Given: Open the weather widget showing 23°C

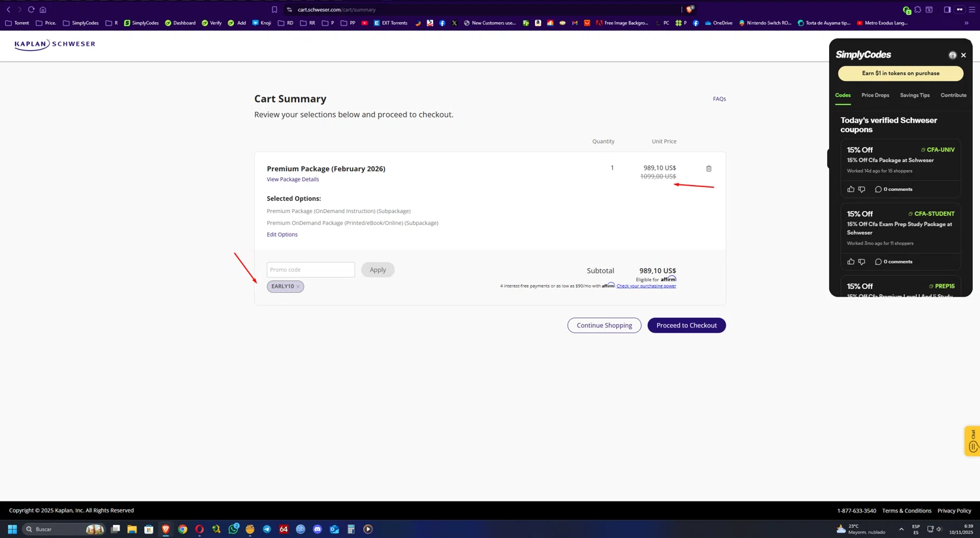Looking at the screenshot, I should click(x=860, y=530).
